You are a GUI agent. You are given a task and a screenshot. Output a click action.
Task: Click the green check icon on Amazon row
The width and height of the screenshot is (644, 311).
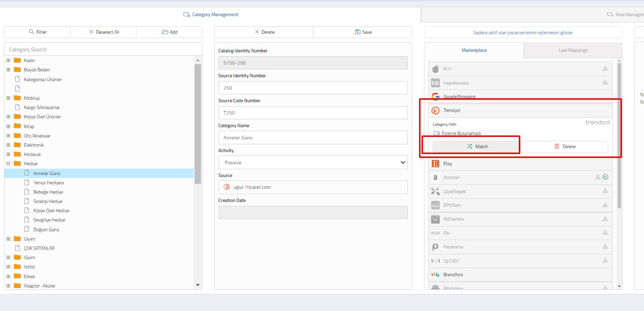(605, 177)
